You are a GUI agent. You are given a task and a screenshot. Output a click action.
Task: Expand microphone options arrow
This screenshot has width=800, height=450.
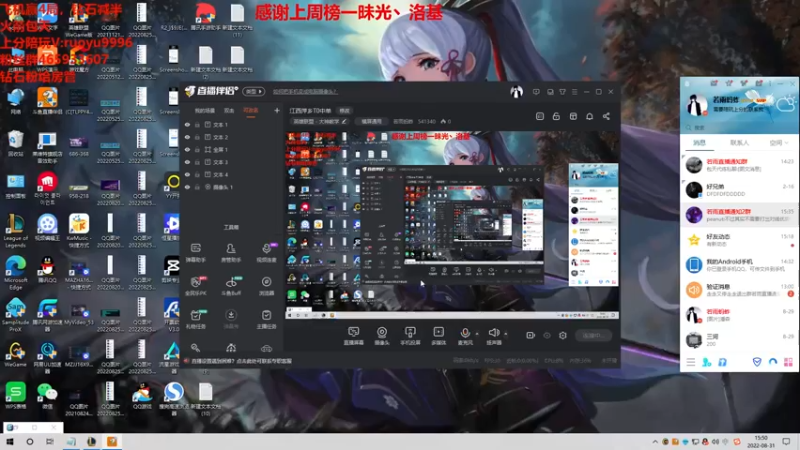[477, 334]
